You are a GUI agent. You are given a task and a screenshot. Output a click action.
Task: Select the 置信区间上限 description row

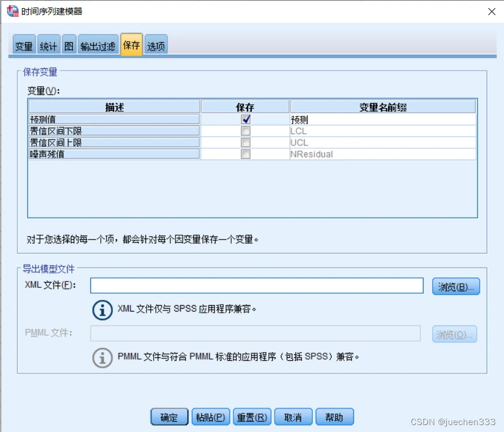tap(114, 142)
